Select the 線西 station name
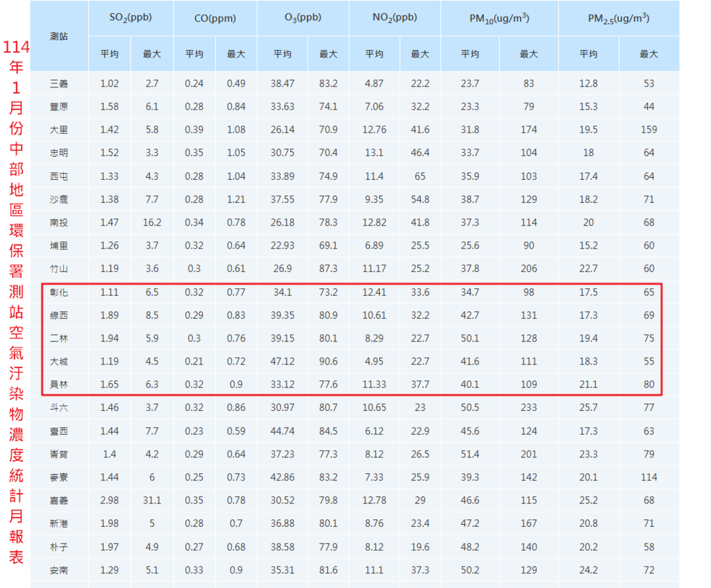The width and height of the screenshot is (711, 588). click(x=59, y=315)
